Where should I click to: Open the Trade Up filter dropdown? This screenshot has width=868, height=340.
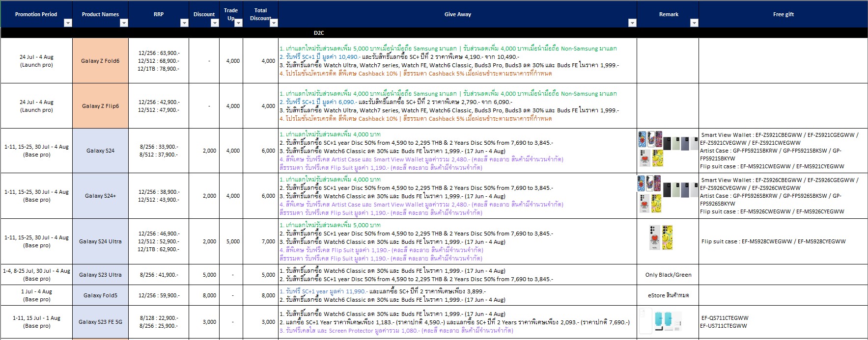pos(238,23)
